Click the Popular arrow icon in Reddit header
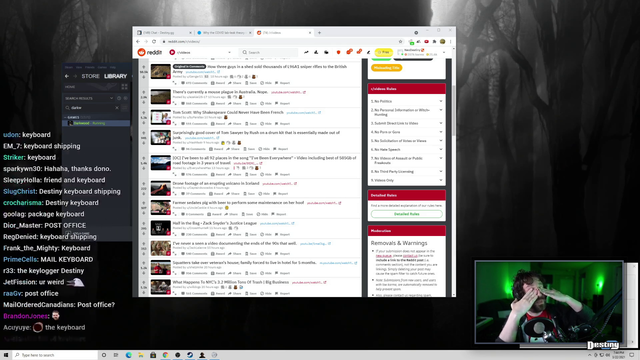Viewport: 640px width, 360px height. click(306, 52)
